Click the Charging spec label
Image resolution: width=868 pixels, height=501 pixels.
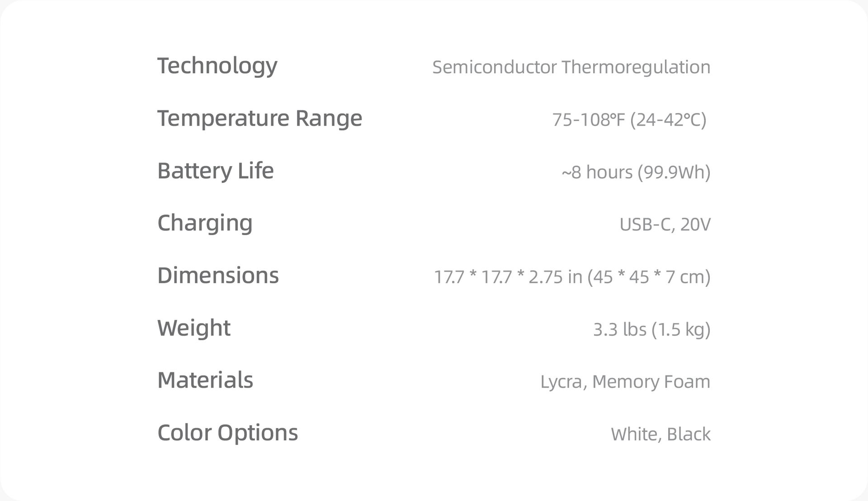click(205, 223)
